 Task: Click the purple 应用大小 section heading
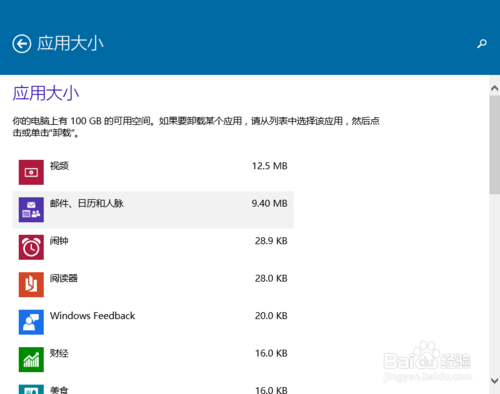coord(46,93)
